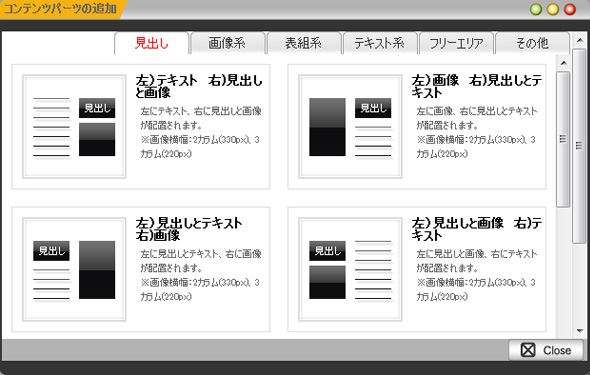This screenshot has height=375, width=590.
Task: Click description 左に見出しとテキスト、右に画像が配置されます
Action: [x=201, y=261]
